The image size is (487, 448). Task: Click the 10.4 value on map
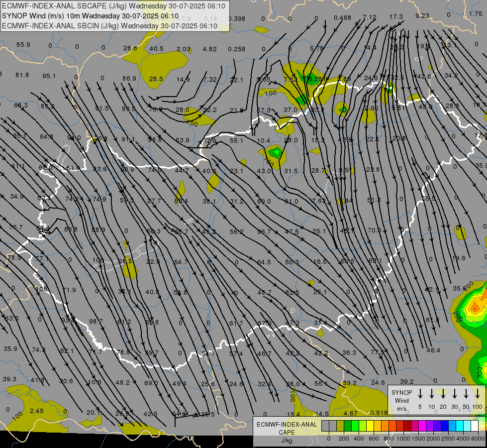point(263,141)
